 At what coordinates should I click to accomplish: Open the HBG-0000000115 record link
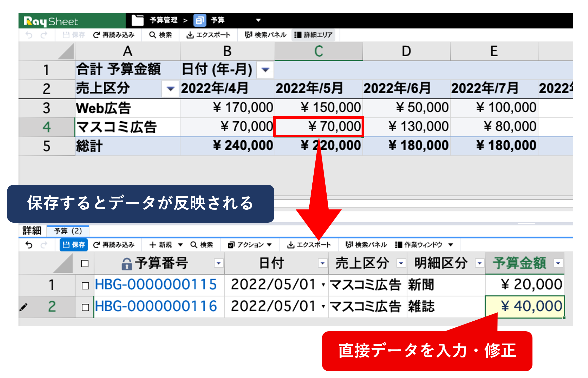pos(156,284)
